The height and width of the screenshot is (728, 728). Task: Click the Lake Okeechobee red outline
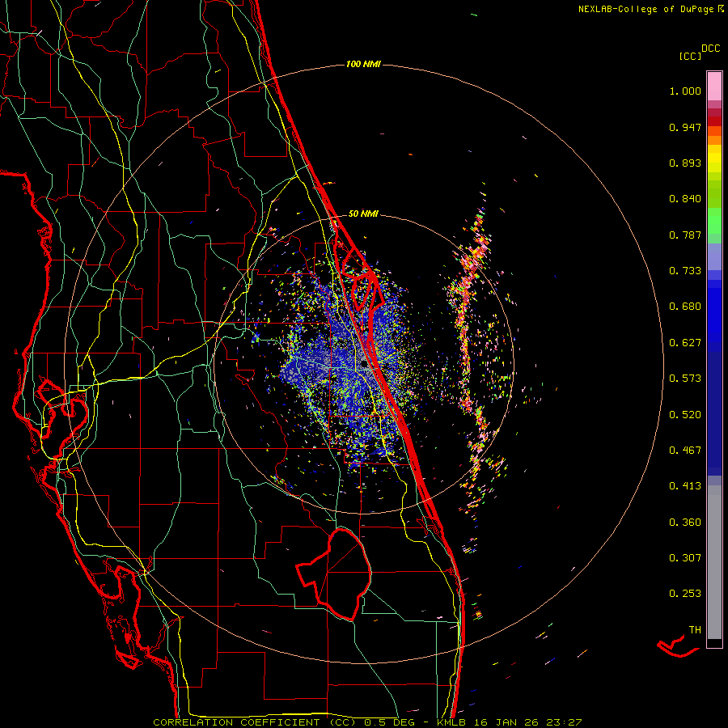pyautogui.click(x=334, y=574)
